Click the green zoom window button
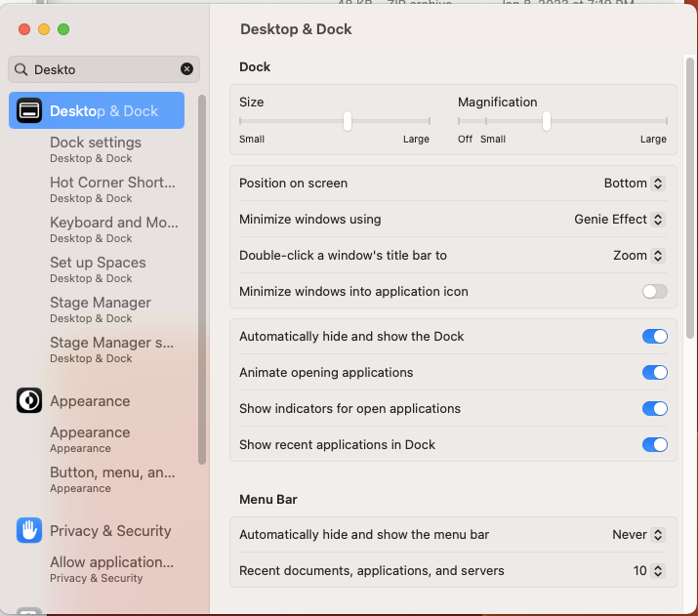 click(63, 29)
